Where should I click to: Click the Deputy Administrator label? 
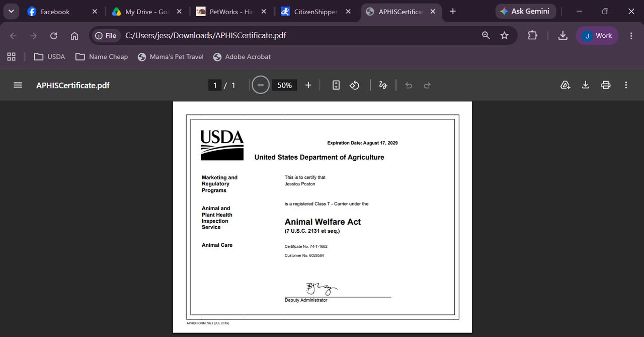click(306, 300)
